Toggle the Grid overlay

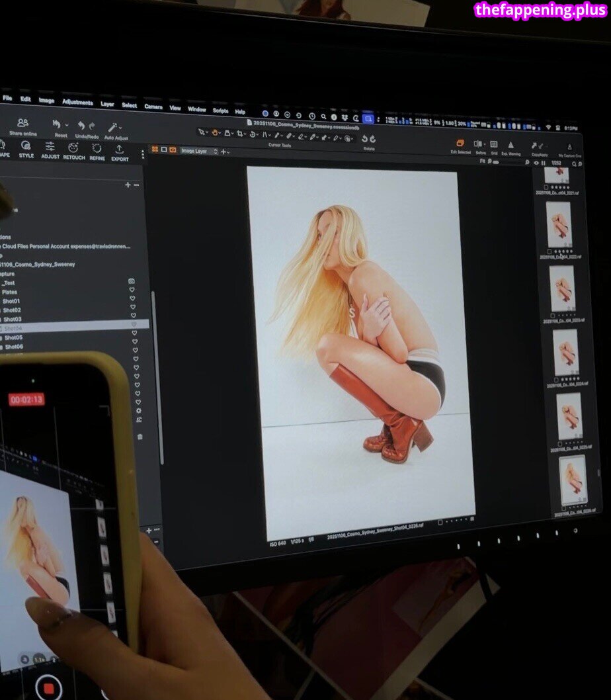(493, 144)
